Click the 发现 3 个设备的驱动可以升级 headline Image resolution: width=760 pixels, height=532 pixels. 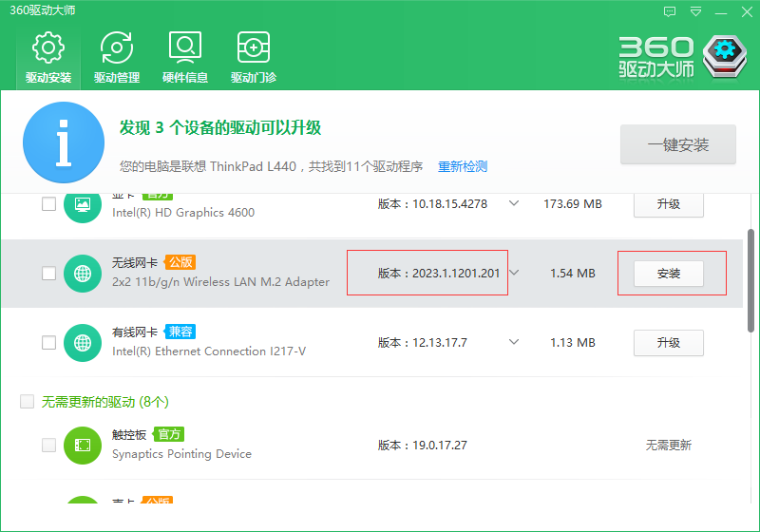pos(220,128)
